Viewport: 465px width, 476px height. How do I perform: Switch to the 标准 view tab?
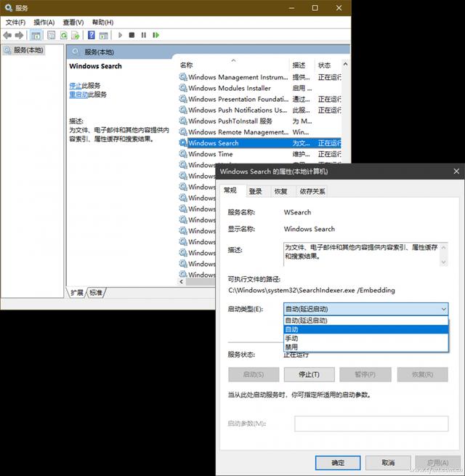(x=96, y=292)
